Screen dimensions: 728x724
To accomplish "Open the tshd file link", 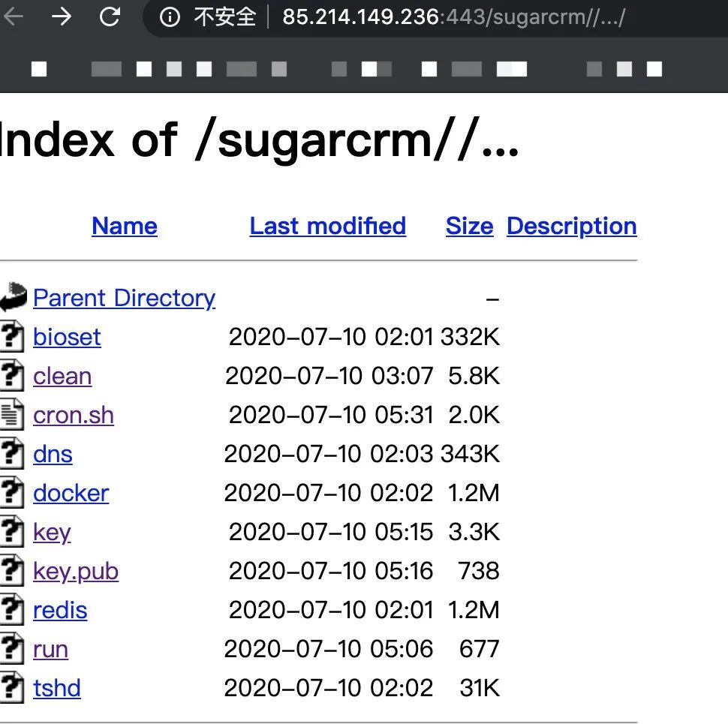I will point(56,688).
